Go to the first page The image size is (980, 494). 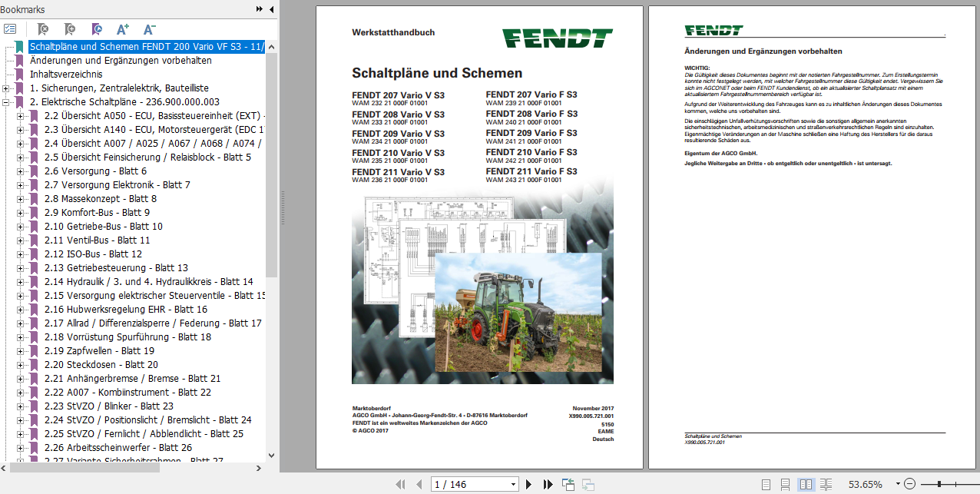click(400, 484)
